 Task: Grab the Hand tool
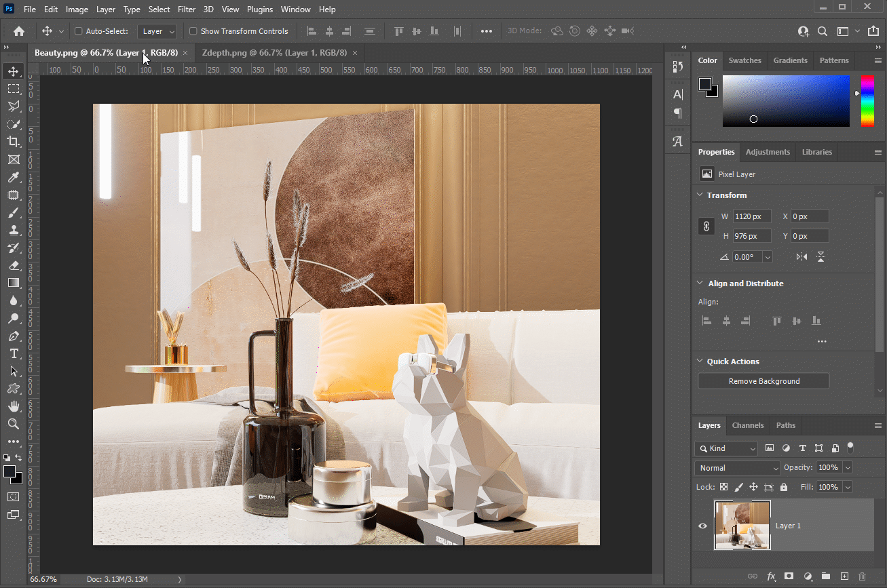[x=14, y=406]
